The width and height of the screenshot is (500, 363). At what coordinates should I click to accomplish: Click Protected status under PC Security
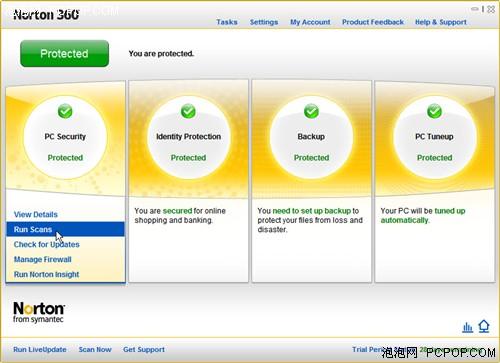65,158
